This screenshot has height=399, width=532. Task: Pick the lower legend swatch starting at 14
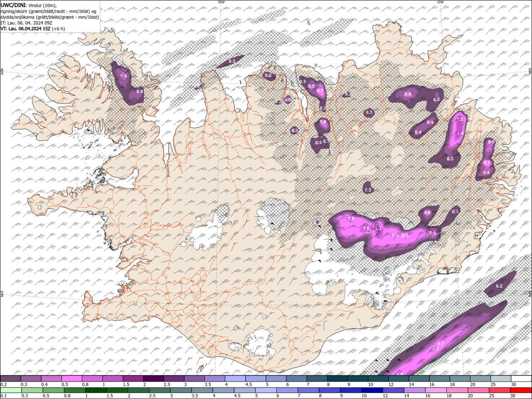click(x=415, y=390)
